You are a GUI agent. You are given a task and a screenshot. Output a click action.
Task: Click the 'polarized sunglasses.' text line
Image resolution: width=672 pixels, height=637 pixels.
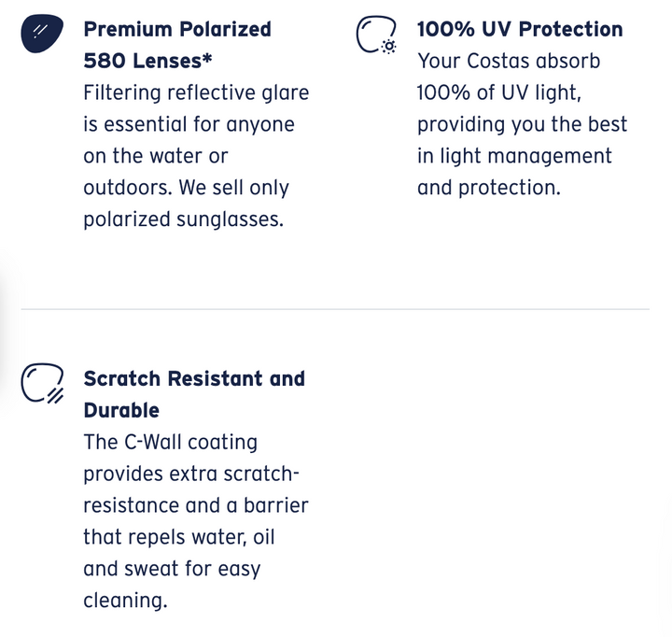183,219
